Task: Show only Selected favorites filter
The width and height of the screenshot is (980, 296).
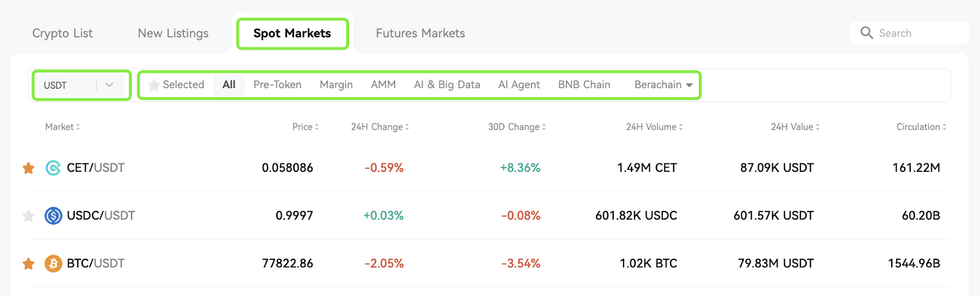Action: pos(176,85)
